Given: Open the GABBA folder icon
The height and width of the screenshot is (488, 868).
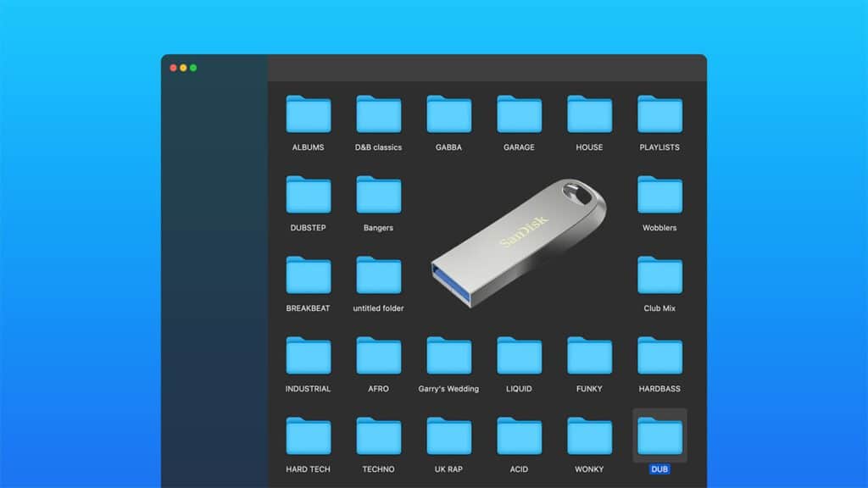Looking at the screenshot, I should click(448, 114).
